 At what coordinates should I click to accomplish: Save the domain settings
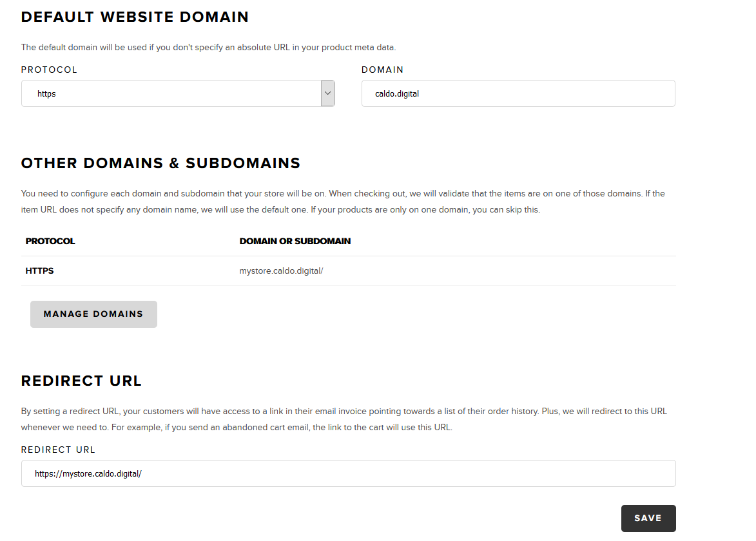pyautogui.click(x=648, y=518)
